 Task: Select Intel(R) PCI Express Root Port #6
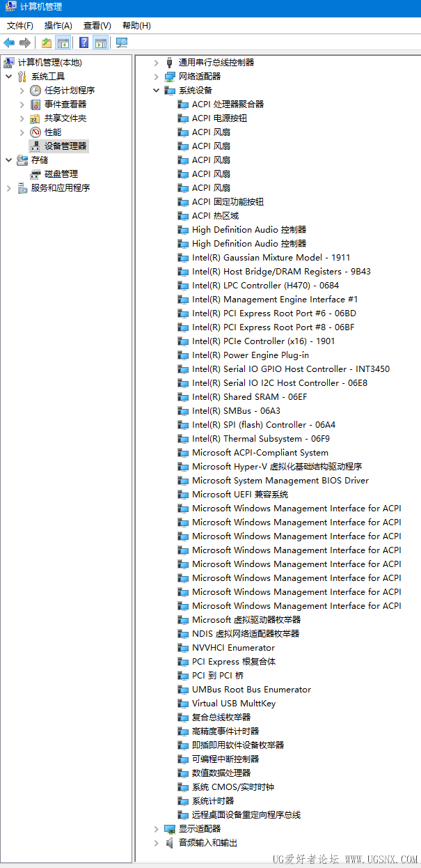(274, 313)
